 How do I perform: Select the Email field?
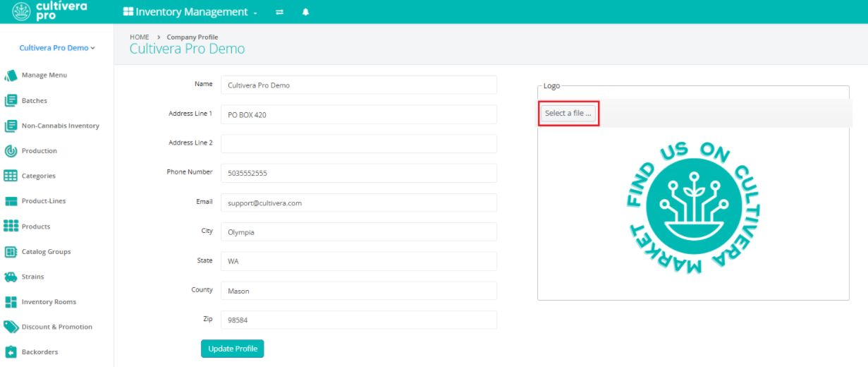coord(359,203)
